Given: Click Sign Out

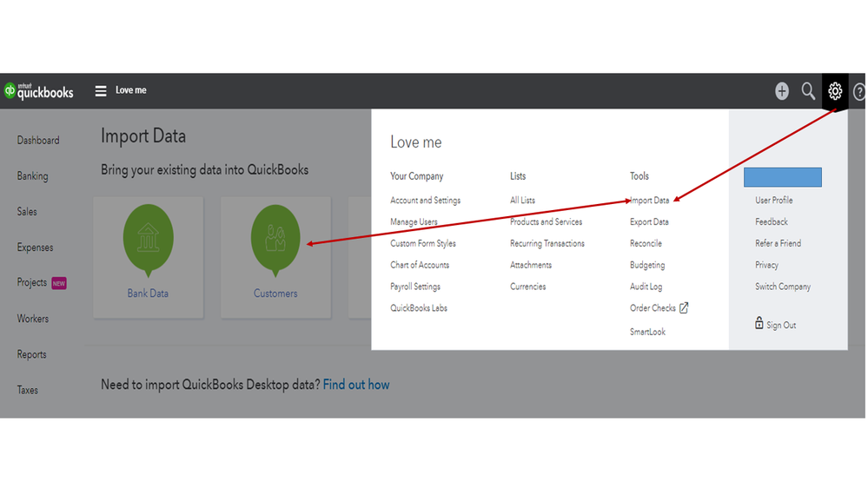Looking at the screenshot, I should click(x=781, y=326).
